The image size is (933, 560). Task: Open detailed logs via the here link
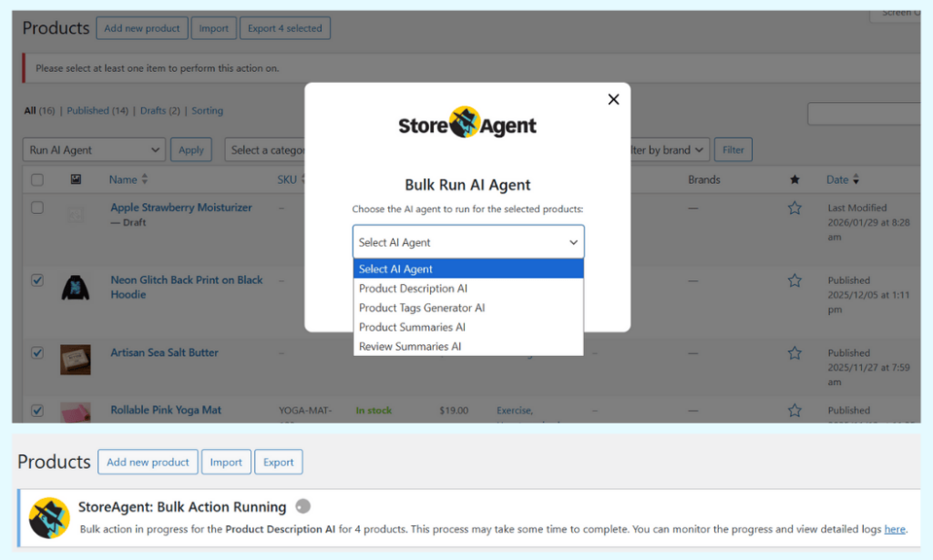[x=895, y=529]
